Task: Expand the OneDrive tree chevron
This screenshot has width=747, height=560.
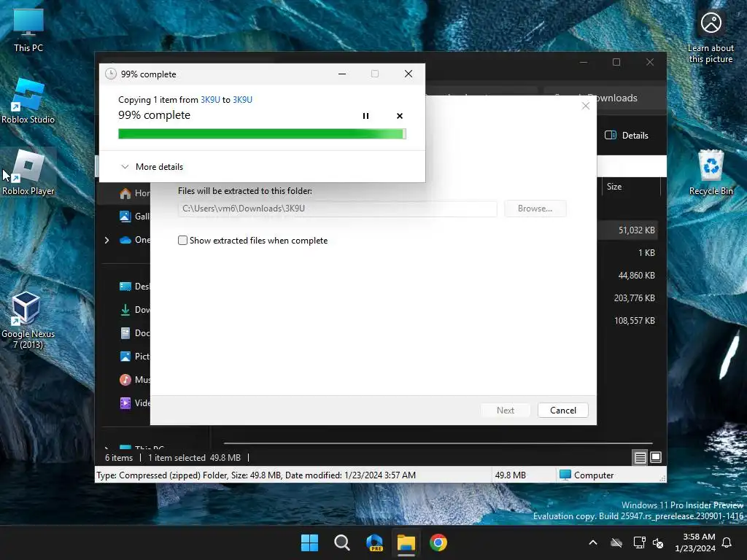Action: point(107,240)
